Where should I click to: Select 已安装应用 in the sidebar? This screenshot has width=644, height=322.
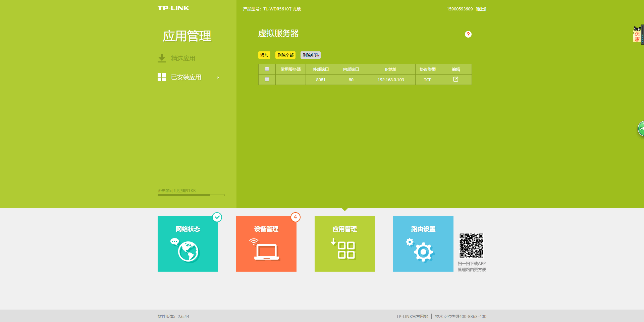[186, 77]
